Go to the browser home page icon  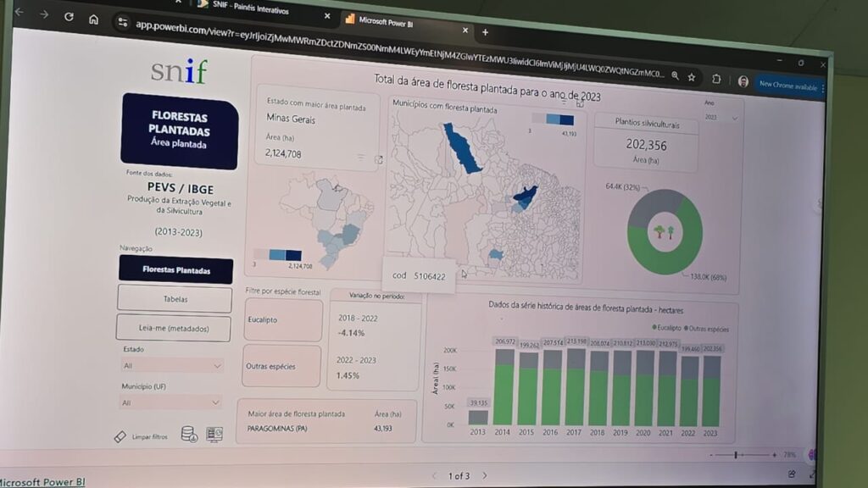[x=93, y=19]
